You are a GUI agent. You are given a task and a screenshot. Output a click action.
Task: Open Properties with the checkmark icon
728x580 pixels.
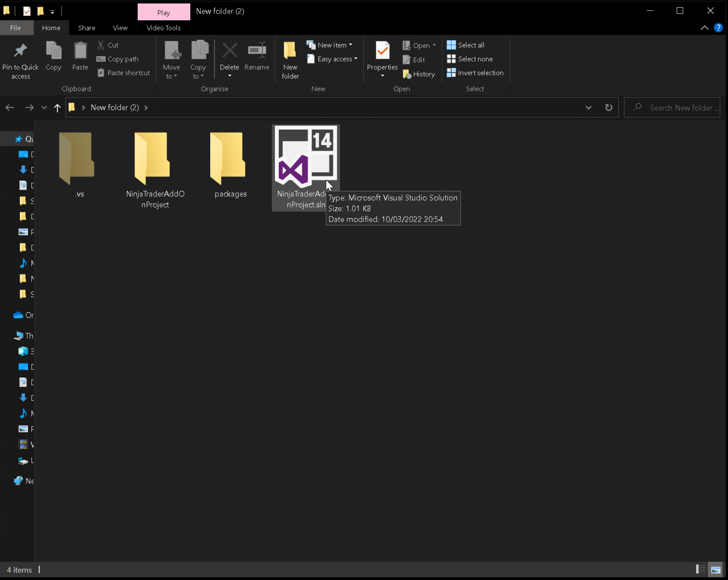pyautogui.click(x=382, y=55)
